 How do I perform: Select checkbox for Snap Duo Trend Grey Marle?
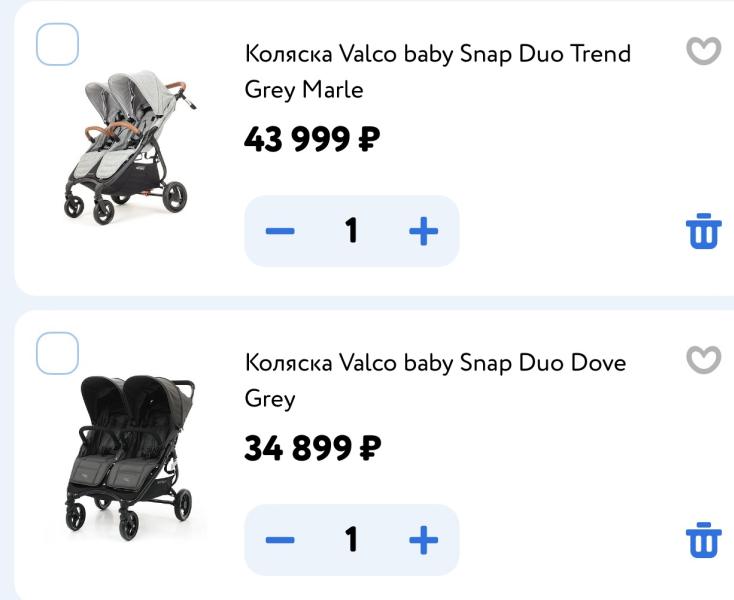57,44
